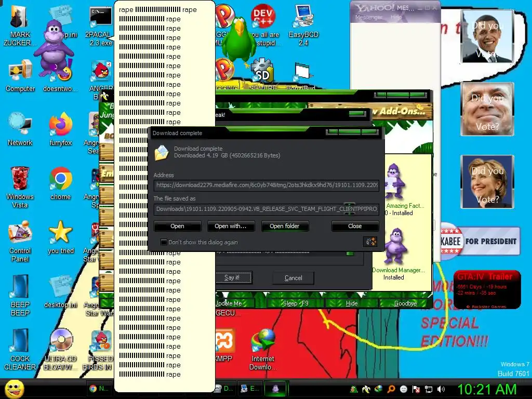Switch to the Bonzi taskbar button
The width and height of the screenshot is (532, 399).
tap(275, 389)
